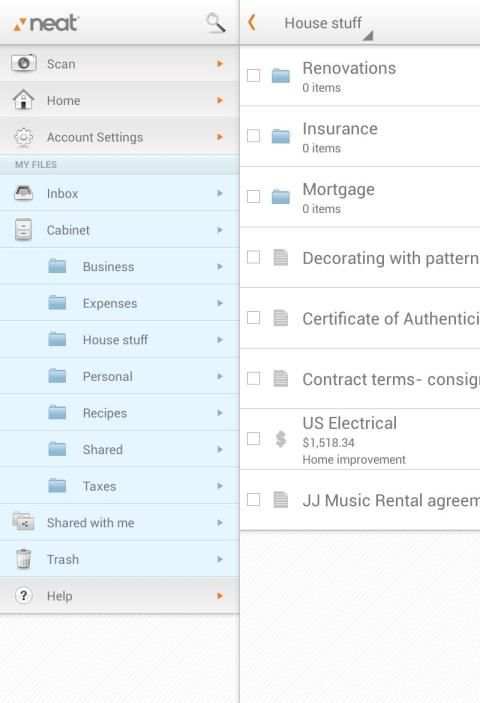
Task: Select the Mortgage folder checkbox
Action: coord(253,196)
